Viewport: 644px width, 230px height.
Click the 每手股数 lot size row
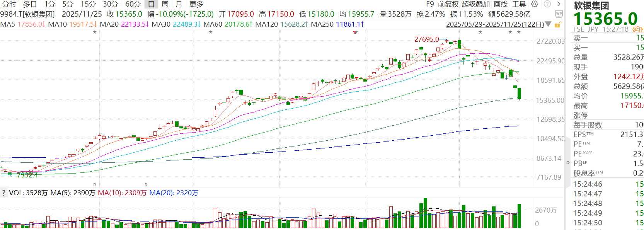[608, 125]
